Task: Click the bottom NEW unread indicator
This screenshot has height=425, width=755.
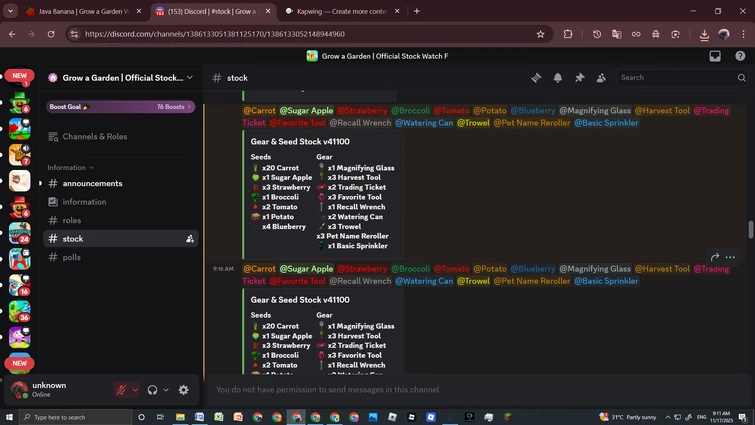Action: 19,363
